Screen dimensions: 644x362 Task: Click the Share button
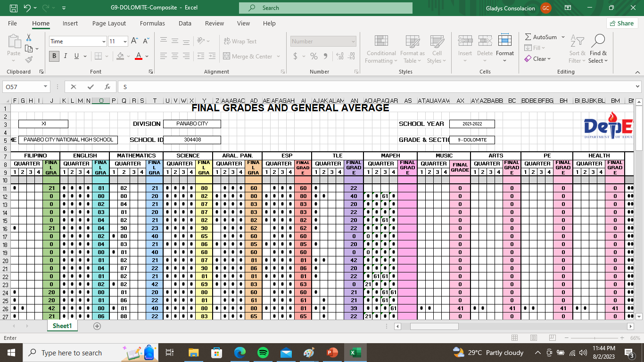622,23
